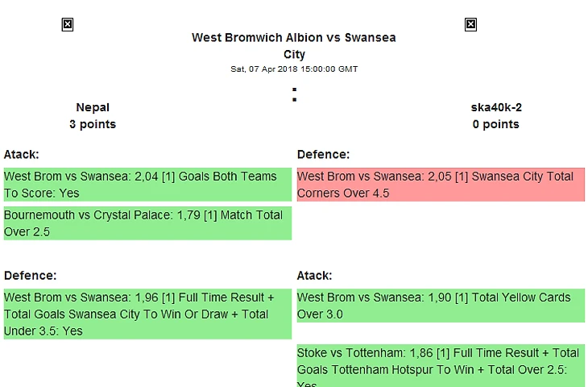Click the lower-right Atack: section heading

coord(314,275)
